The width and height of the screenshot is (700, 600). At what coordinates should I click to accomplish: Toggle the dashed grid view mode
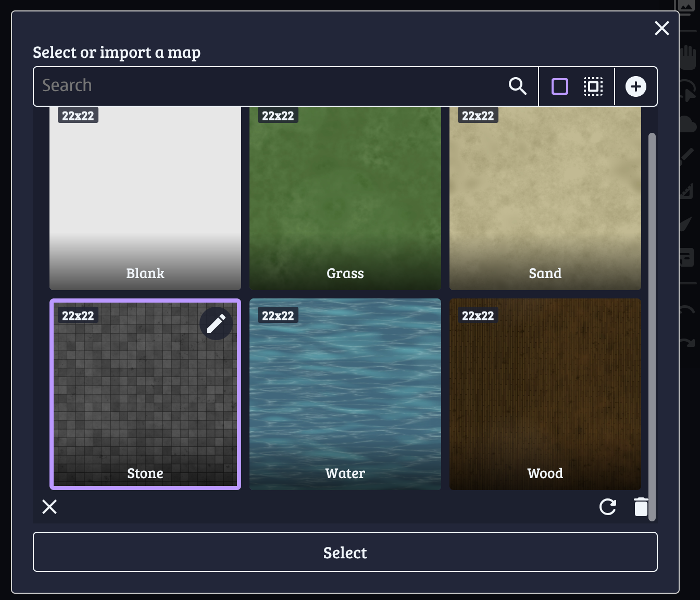click(x=593, y=86)
